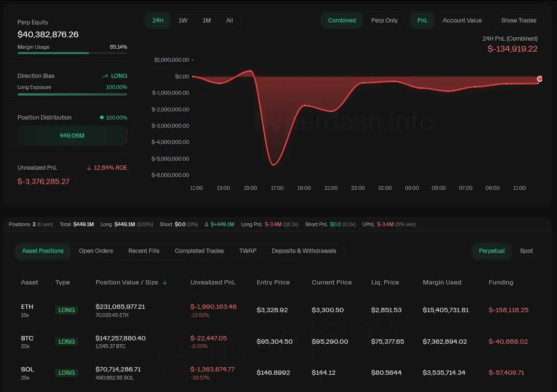Click the 24H PnL value $-134,919.22
This screenshot has height=392, width=557.
pos(512,49)
